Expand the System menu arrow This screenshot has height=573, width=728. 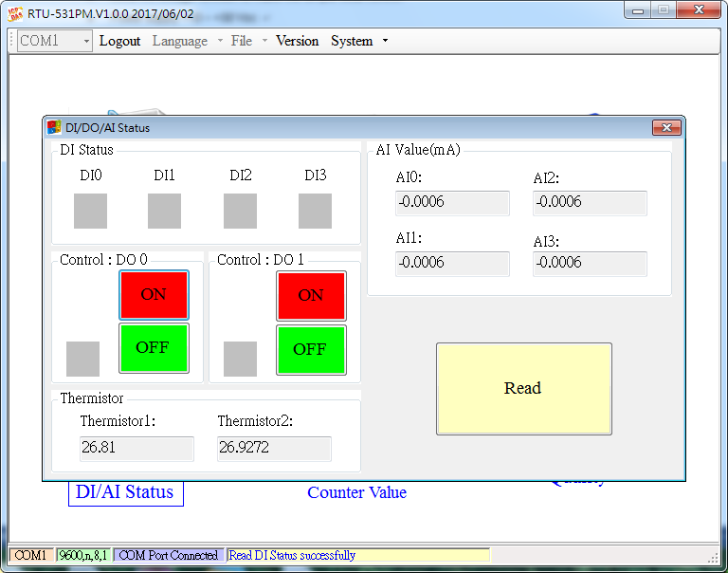pos(385,41)
